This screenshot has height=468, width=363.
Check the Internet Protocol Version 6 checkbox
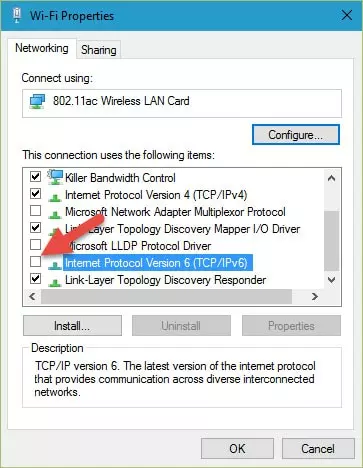pos(35,262)
